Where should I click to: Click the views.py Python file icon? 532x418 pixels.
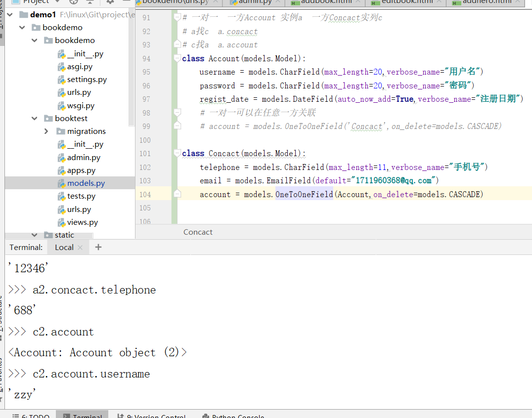tap(61, 222)
